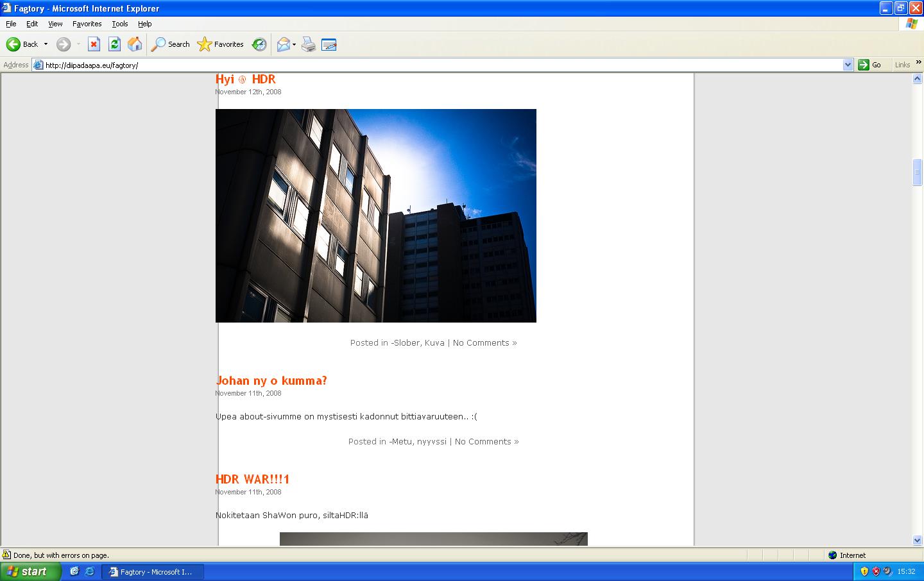
Task: Click the Print toolbar icon
Action: pos(309,44)
